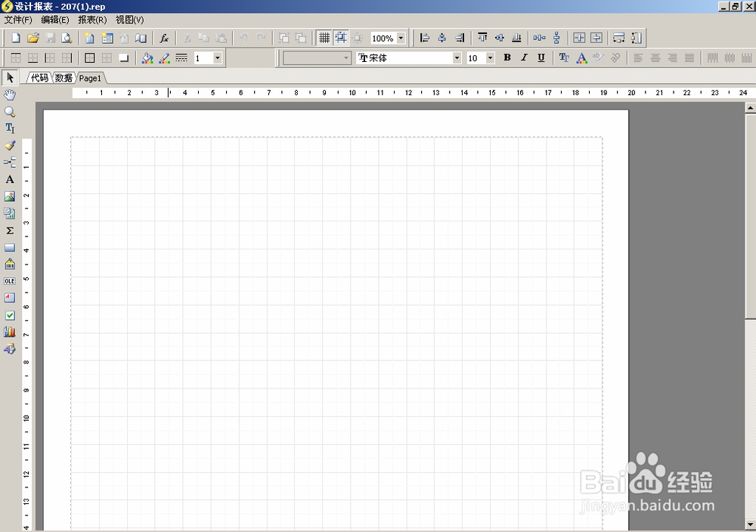Screen dimensions: 756x532
Task: Align selected objects to left edges
Action: tap(424, 38)
